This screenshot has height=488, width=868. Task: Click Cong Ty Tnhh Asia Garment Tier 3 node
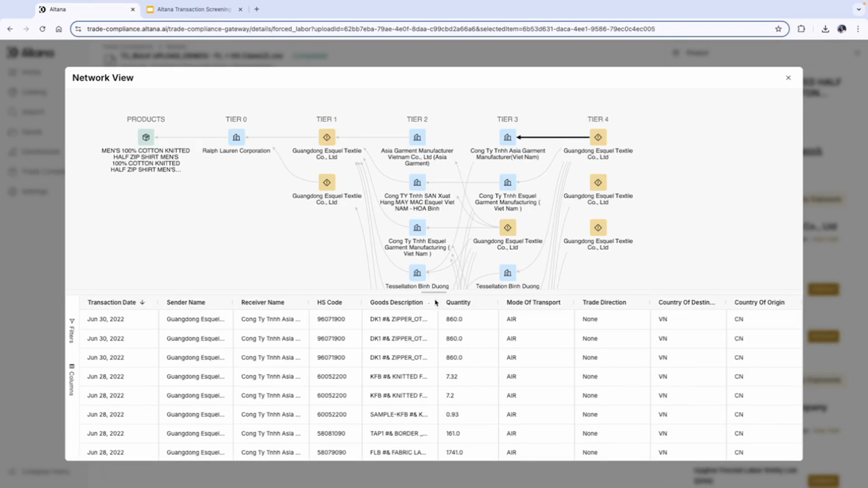click(507, 137)
